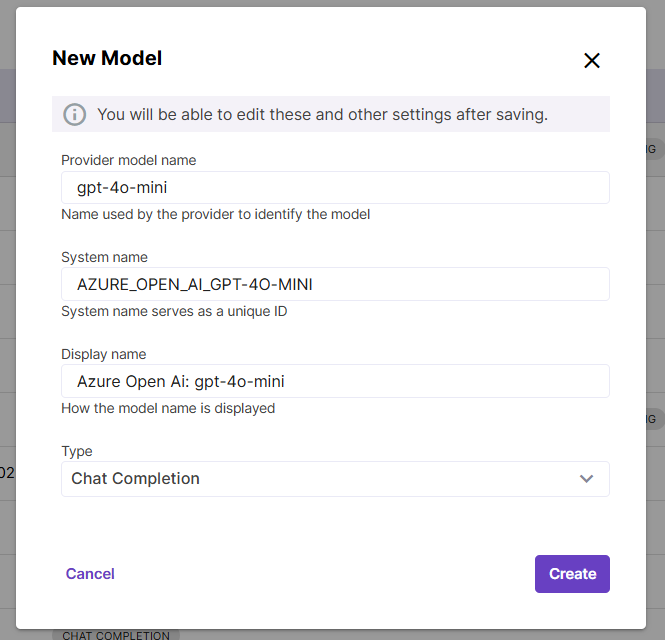Open the Type combo box showing Chat Completion
Screen dimensions: 665x640
pos(320,479)
